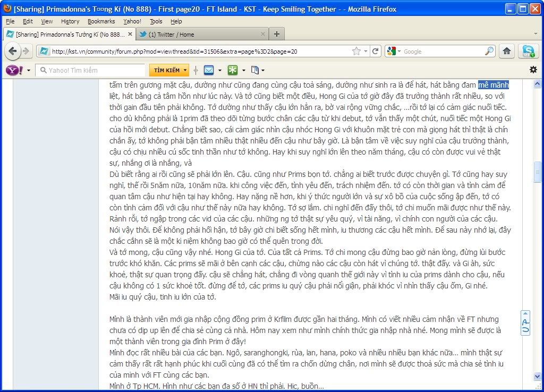Reload the current page
Viewport: 544px width, 392px height.
coord(375,52)
